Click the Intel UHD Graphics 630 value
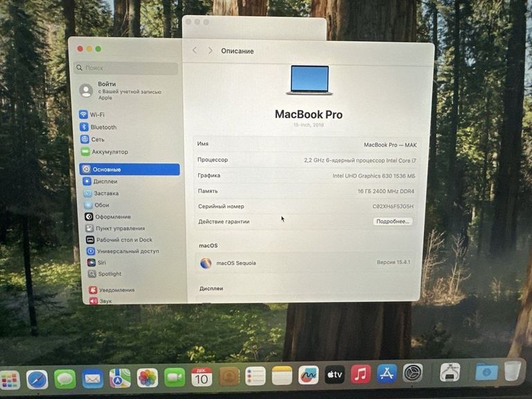The height and width of the screenshot is (399, 532). [x=374, y=176]
